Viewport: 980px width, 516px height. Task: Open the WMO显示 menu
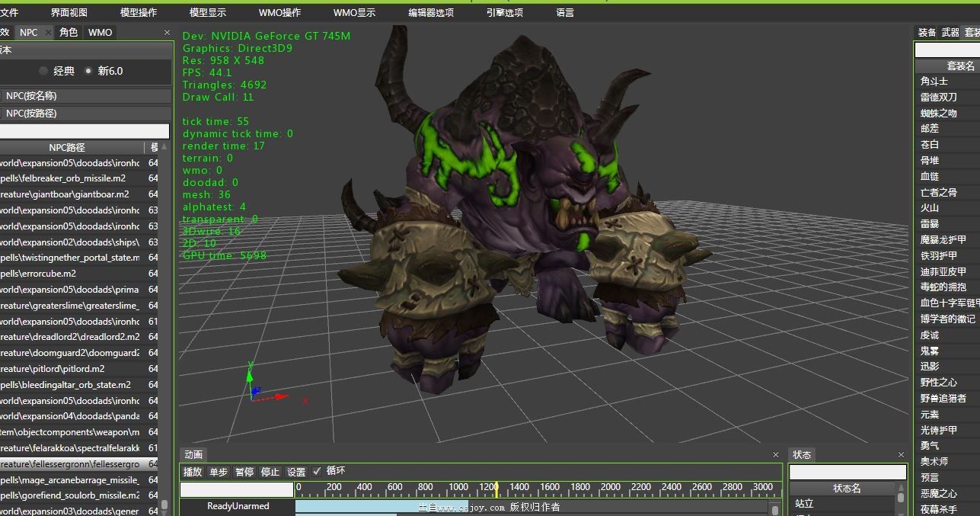coord(354,12)
